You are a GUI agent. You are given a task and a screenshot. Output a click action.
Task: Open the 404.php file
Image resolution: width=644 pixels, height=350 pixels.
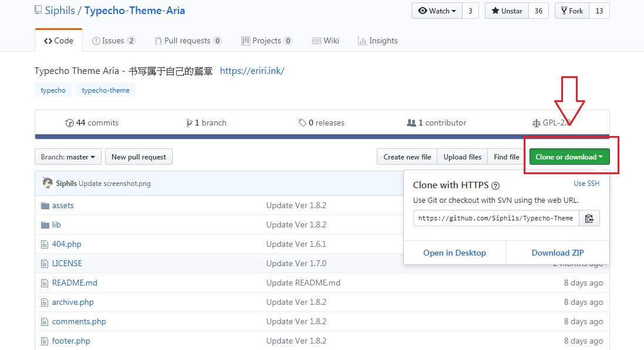click(x=66, y=244)
